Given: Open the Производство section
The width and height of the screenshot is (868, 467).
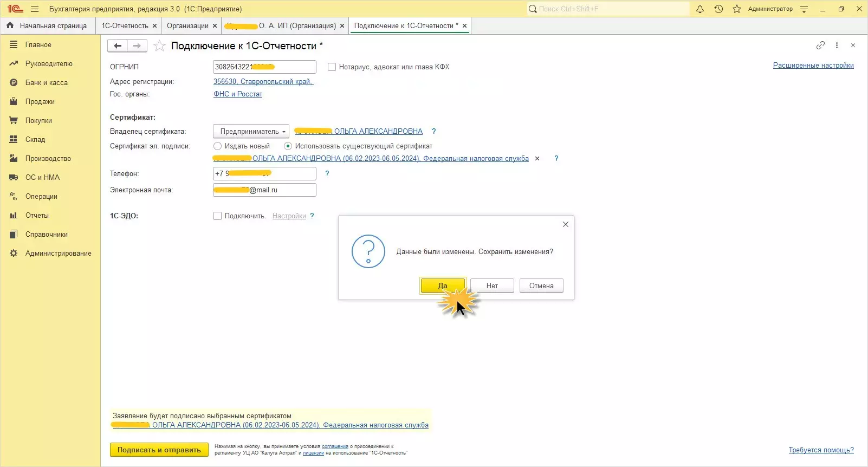Looking at the screenshot, I should [50, 159].
